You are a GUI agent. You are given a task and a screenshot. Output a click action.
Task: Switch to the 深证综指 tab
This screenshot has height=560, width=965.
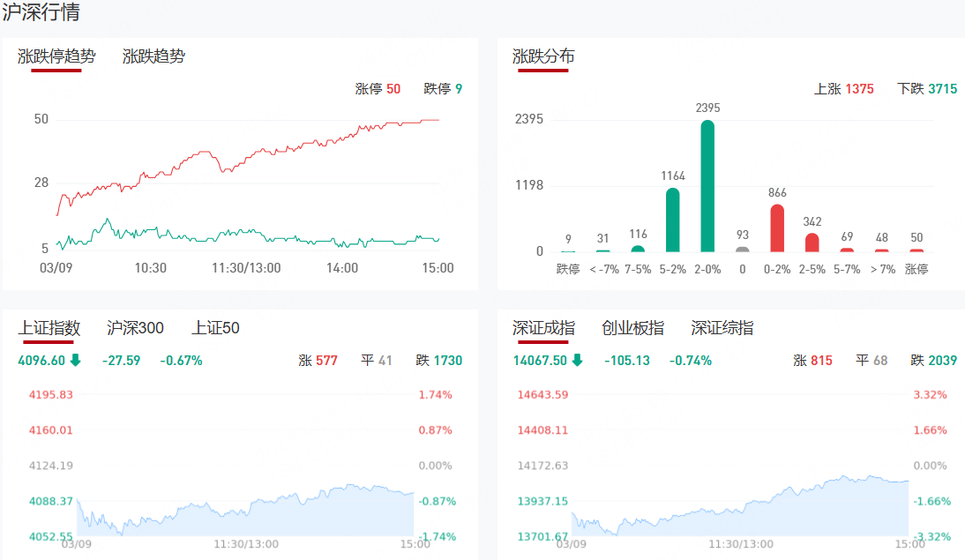coord(722,328)
